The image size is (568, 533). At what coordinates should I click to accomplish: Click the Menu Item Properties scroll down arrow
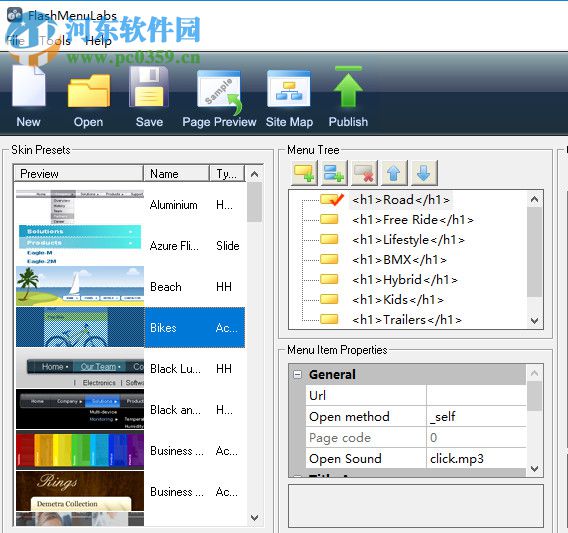535,469
